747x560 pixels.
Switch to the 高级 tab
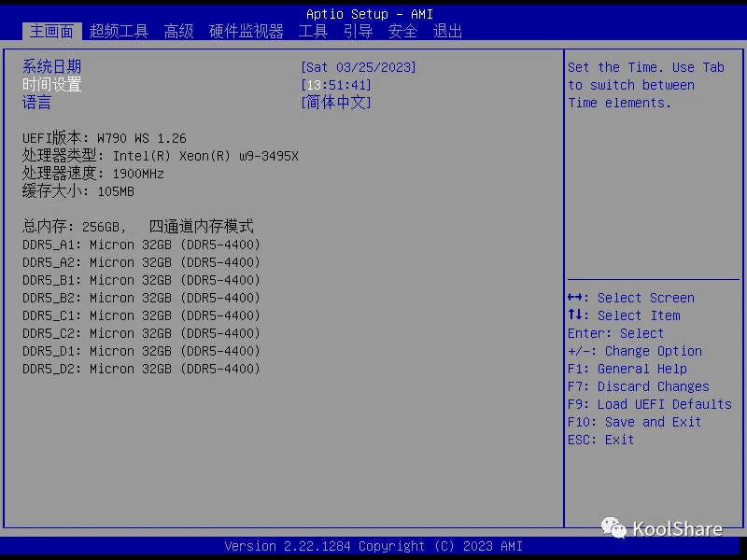(x=178, y=32)
